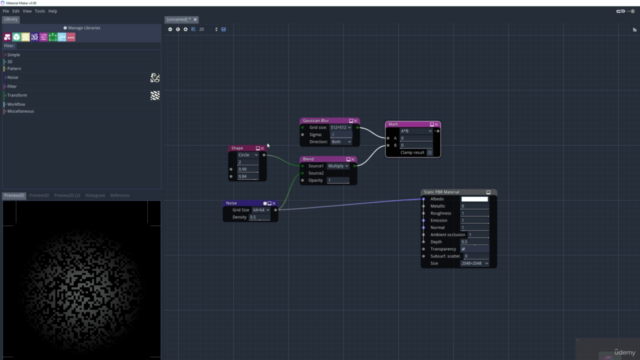Close the Shape node

click(262, 148)
